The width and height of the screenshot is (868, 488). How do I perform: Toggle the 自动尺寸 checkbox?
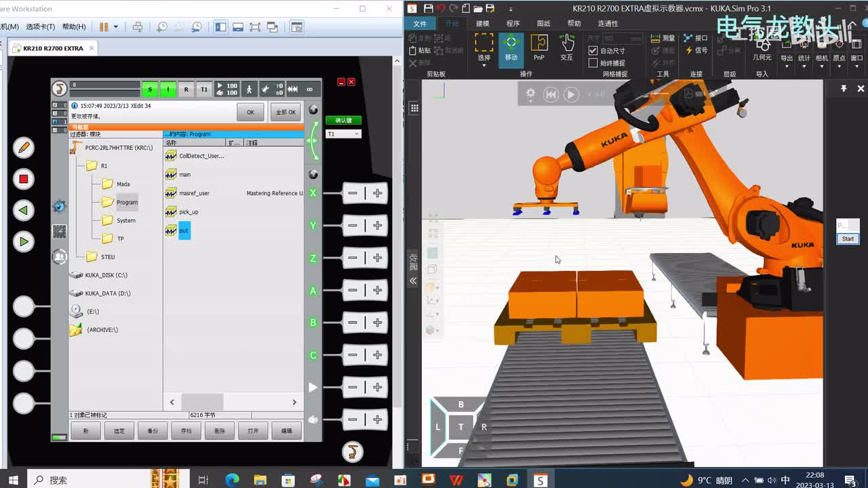click(x=593, y=51)
